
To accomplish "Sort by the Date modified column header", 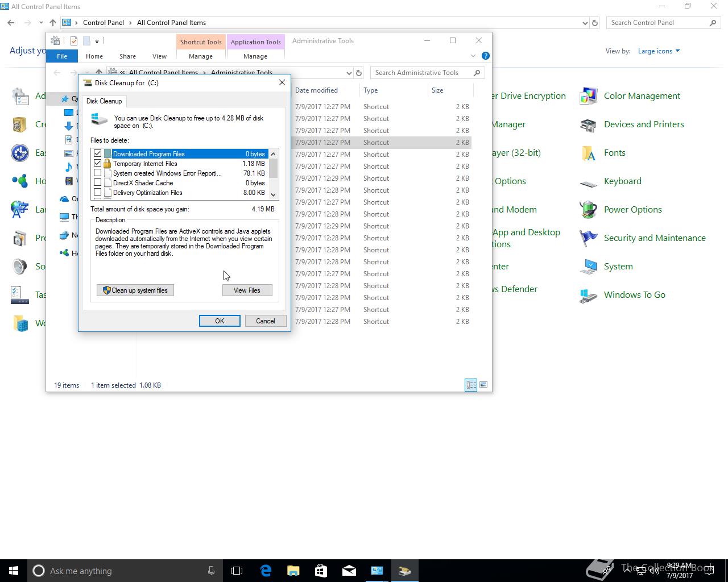I will (325, 90).
